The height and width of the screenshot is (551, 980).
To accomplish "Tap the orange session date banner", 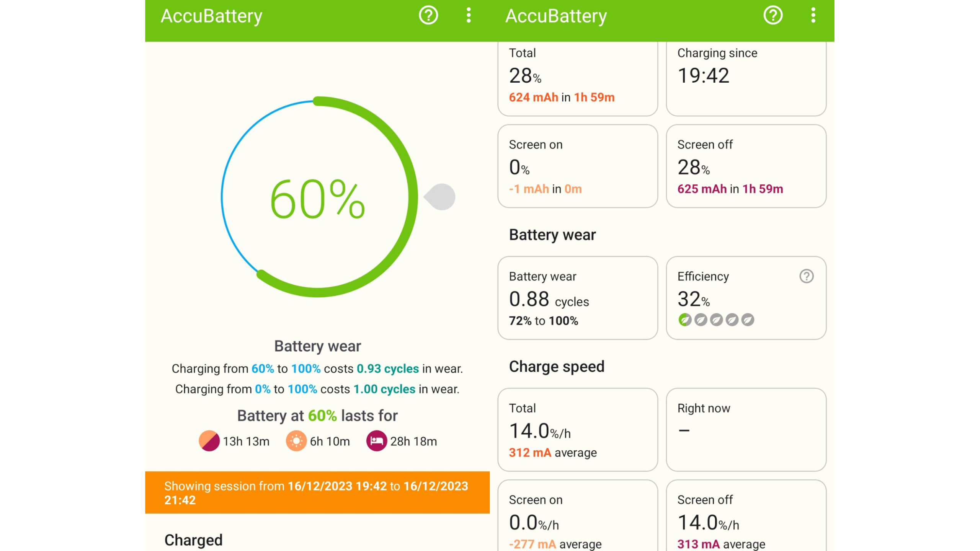I will [x=317, y=492].
